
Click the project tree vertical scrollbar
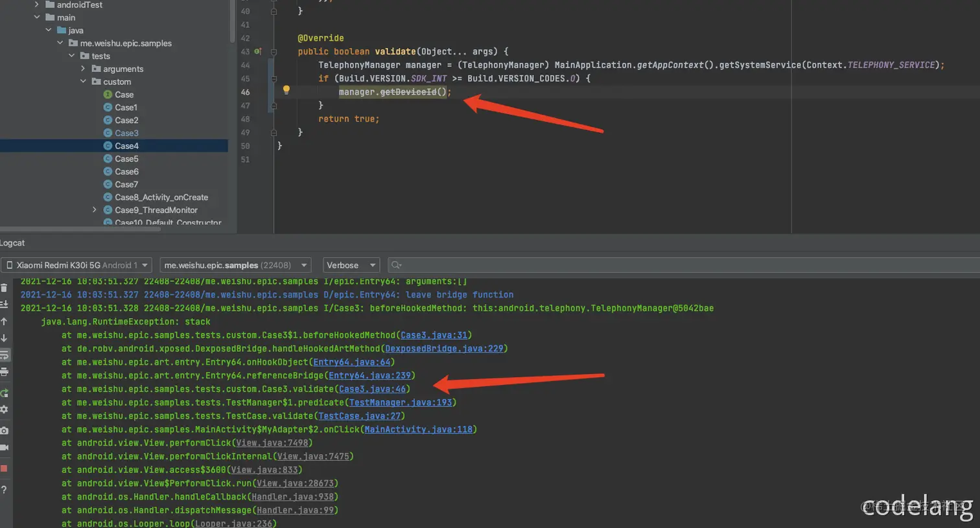coord(232,21)
